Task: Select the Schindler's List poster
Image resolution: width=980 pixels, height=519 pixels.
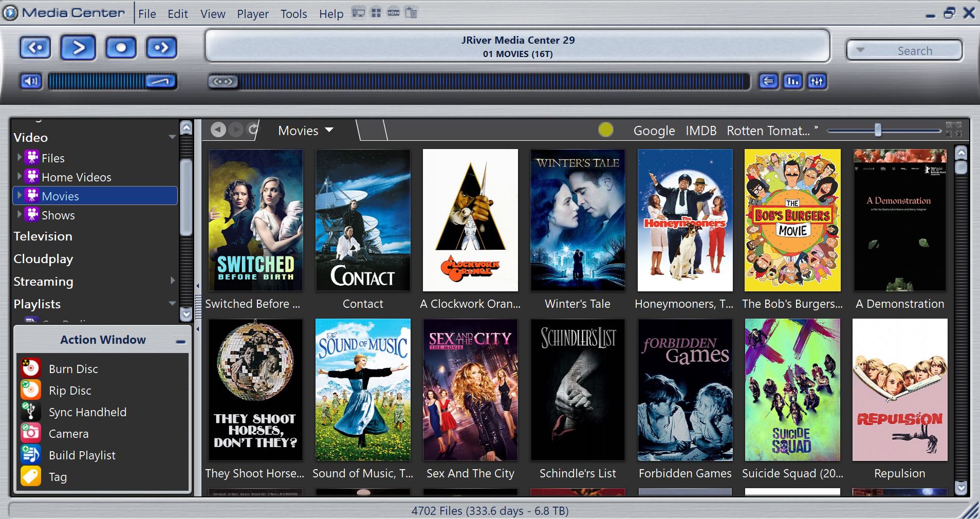Action: tap(578, 390)
